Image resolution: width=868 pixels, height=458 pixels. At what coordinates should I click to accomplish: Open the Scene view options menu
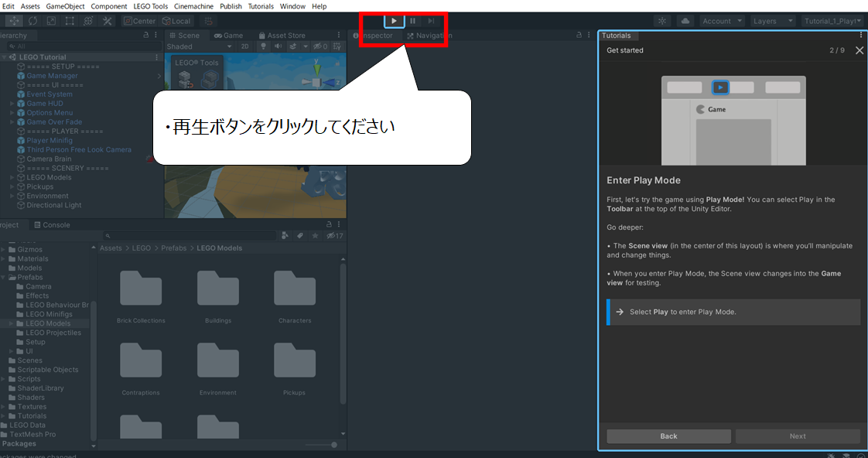[339, 35]
